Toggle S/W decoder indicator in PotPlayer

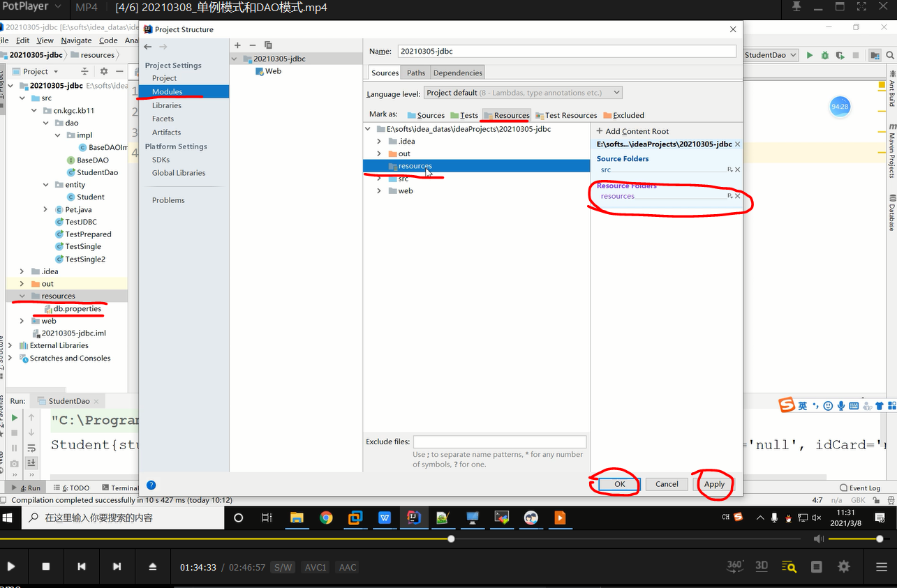pos(283,567)
